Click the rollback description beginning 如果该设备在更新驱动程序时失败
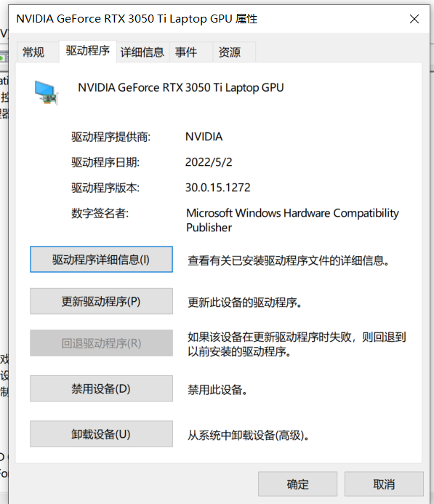434x504 pixels. [x=297, y=344]
